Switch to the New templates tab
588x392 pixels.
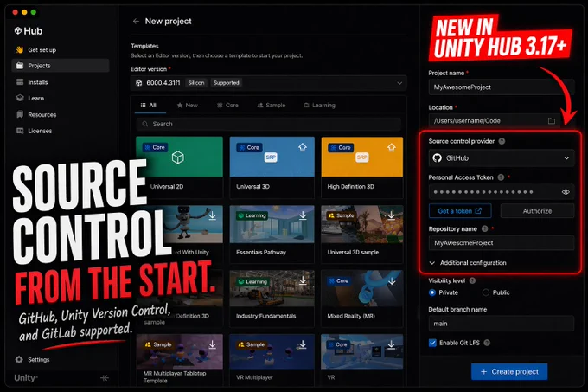click(x=187, y=106)
